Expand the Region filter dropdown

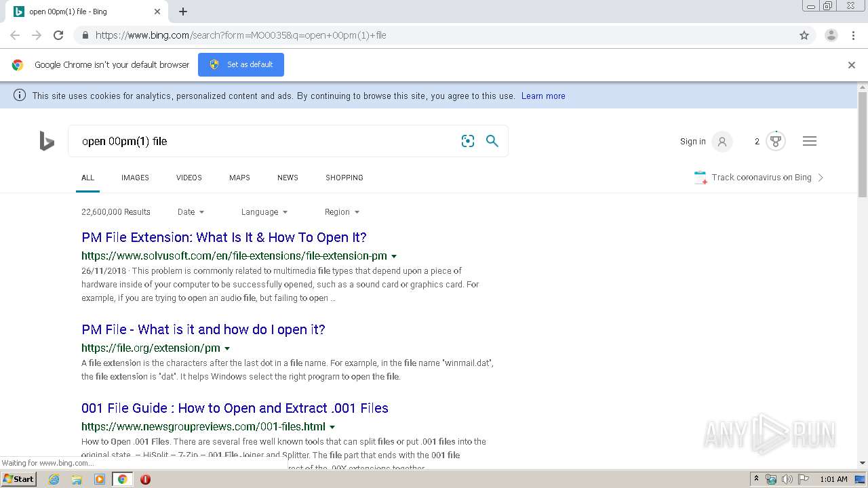[x=342, y=212]
